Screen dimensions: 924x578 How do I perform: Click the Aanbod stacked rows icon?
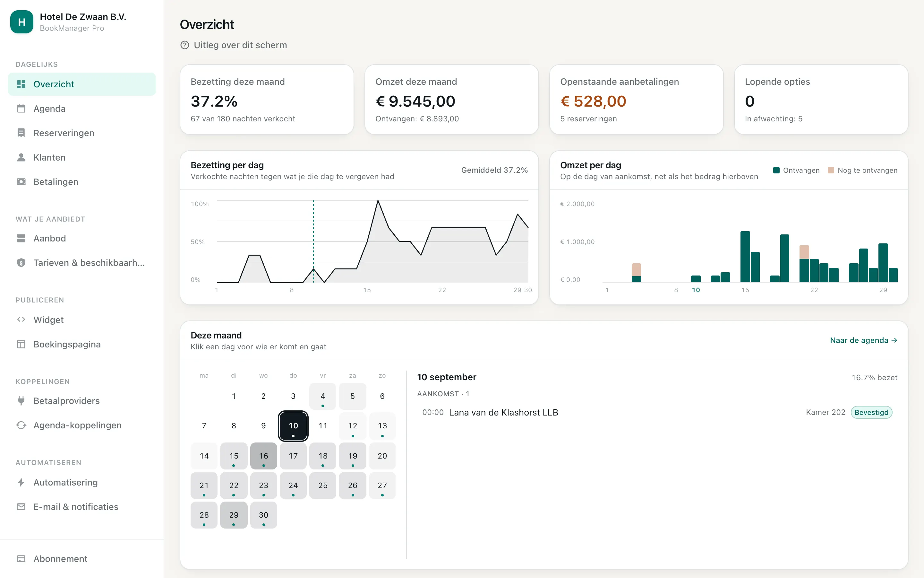[x=21, y=238]
